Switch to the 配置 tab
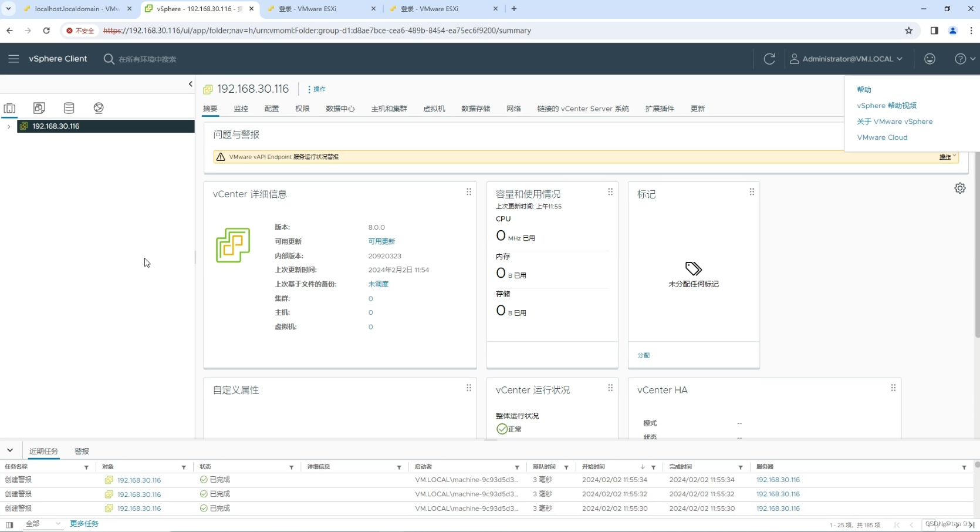The height and width of the screenshot is (532, 980). pyautogui.click(x=272, y=109)
